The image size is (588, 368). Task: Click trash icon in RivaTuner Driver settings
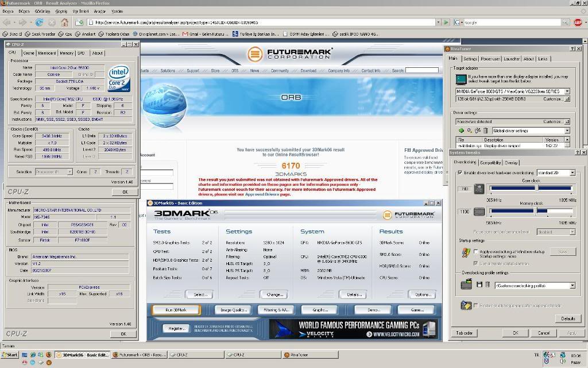[485, 131]
